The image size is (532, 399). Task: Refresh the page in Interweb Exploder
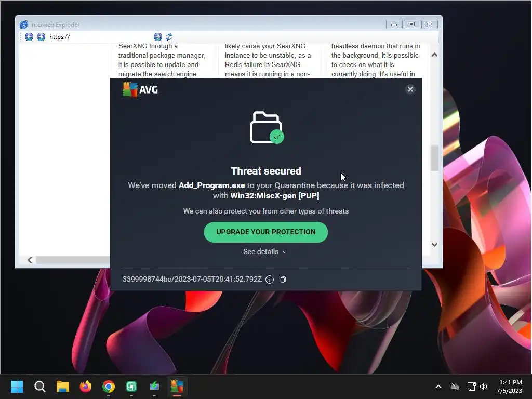pyautogui.click(x=169, y=37)
